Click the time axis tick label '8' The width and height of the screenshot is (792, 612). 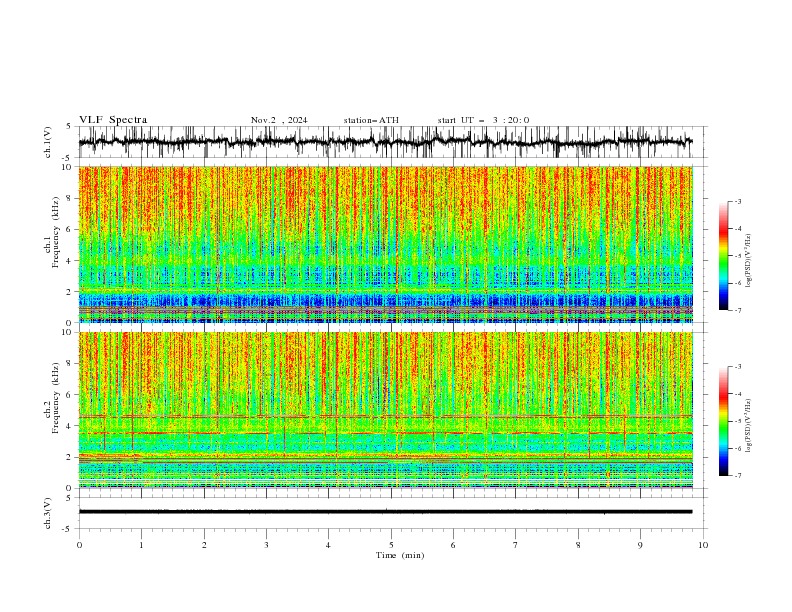[578, 545]
